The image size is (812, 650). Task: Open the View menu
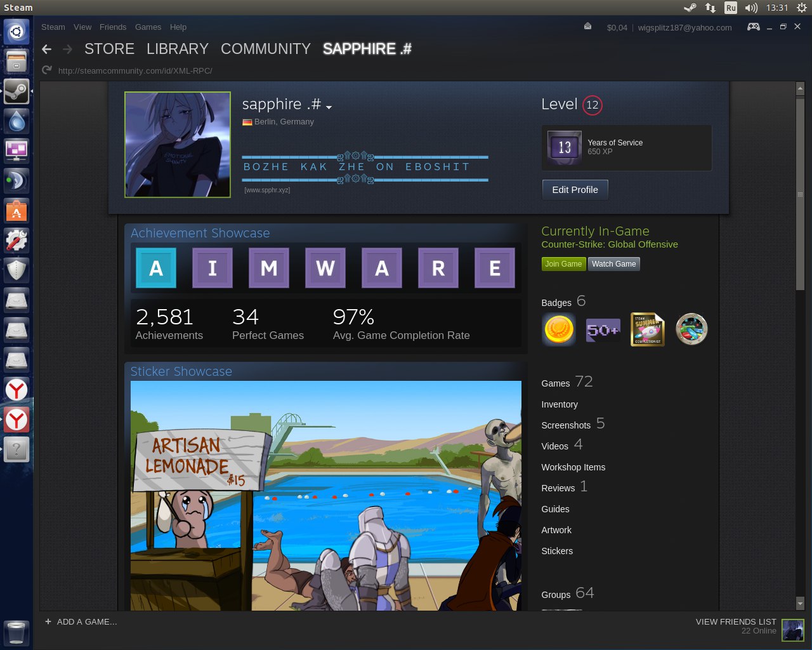click(82, 27)
